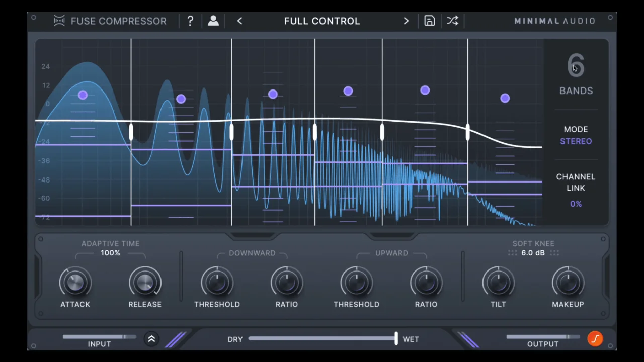Toggle the orange soft clip icon beside Output
Viewport: 644px width, 362px height.
(x=595, y=338)
